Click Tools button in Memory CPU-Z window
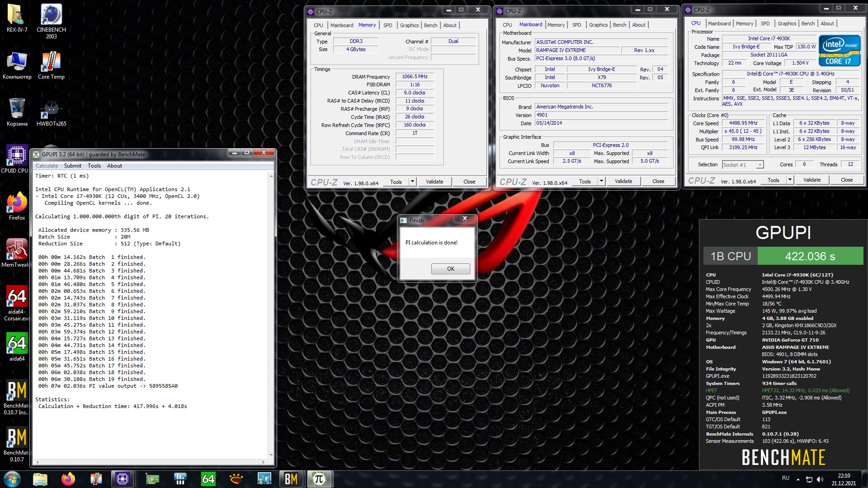This screenshot has height=488, width=868. [396, 182]
